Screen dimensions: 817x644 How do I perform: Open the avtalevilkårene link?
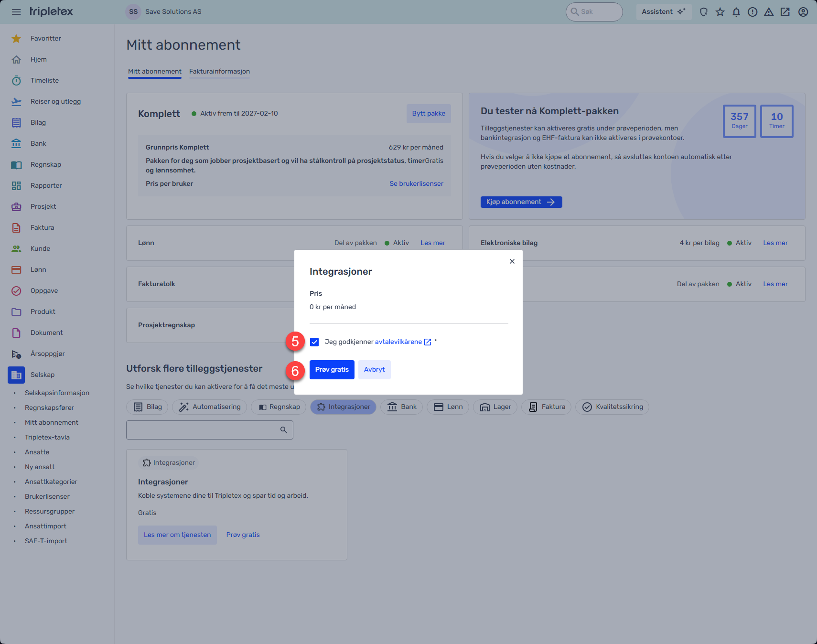coord(398,342)
